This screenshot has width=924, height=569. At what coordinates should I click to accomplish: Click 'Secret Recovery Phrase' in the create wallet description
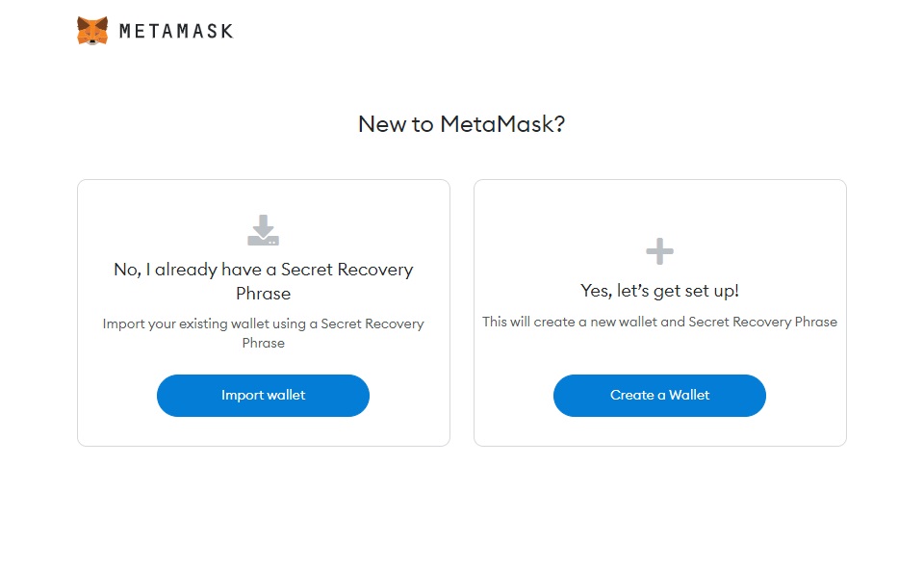tap(762, 322)
